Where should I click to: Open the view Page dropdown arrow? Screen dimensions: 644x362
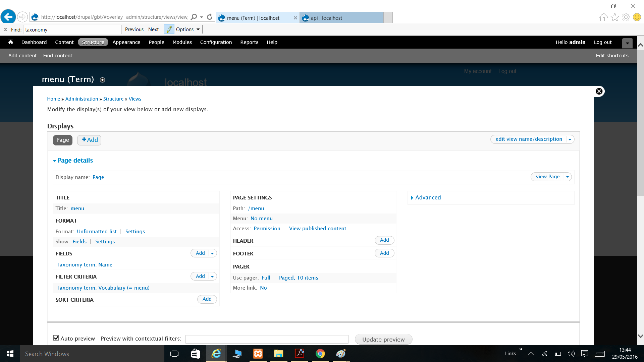coord(568,177)
